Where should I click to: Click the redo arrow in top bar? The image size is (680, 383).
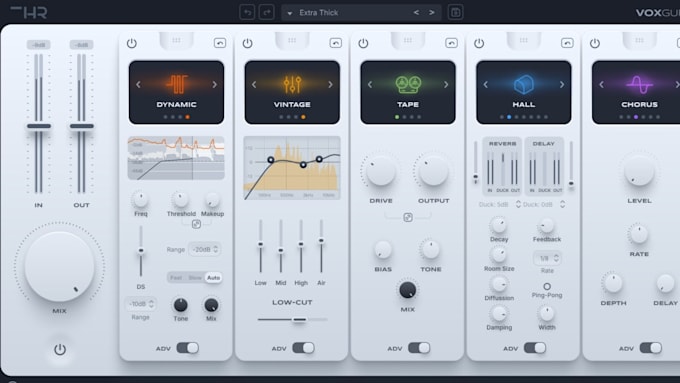click(x=267, y=12)
